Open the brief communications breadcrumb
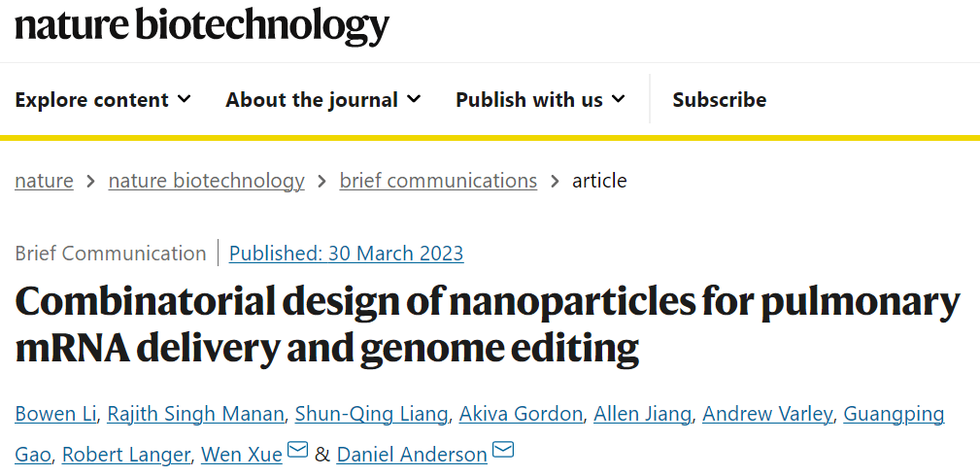The height and width of the screenshot is (476, 980). (x=438, y=181)
